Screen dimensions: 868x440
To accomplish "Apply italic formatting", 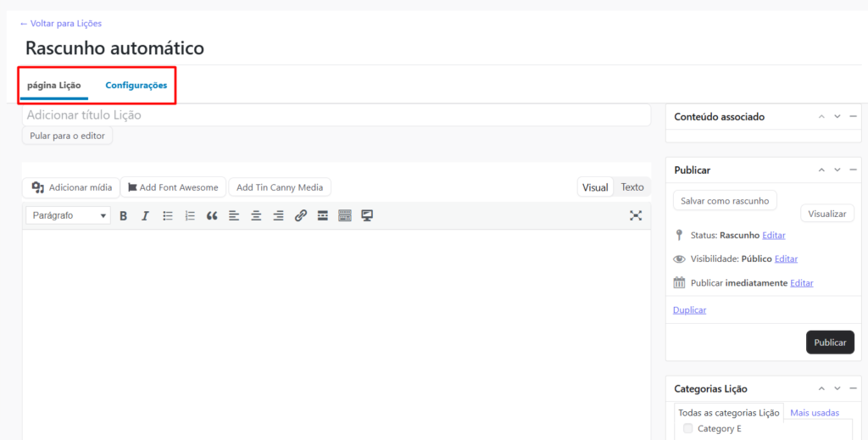I will (145, 216).
